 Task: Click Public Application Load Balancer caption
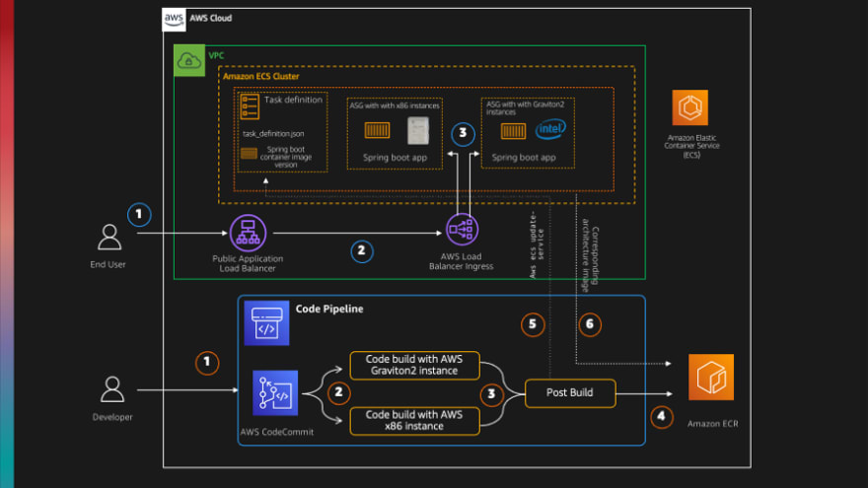tap(248, 263)
